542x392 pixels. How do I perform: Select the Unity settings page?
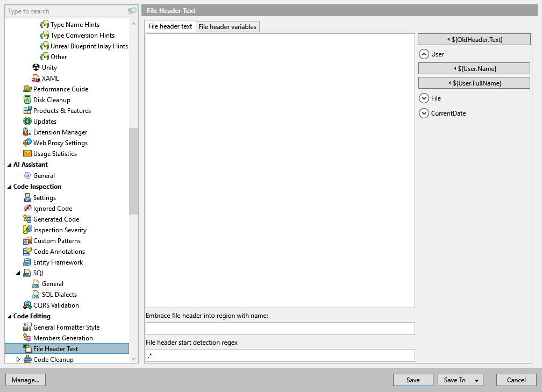48,67
